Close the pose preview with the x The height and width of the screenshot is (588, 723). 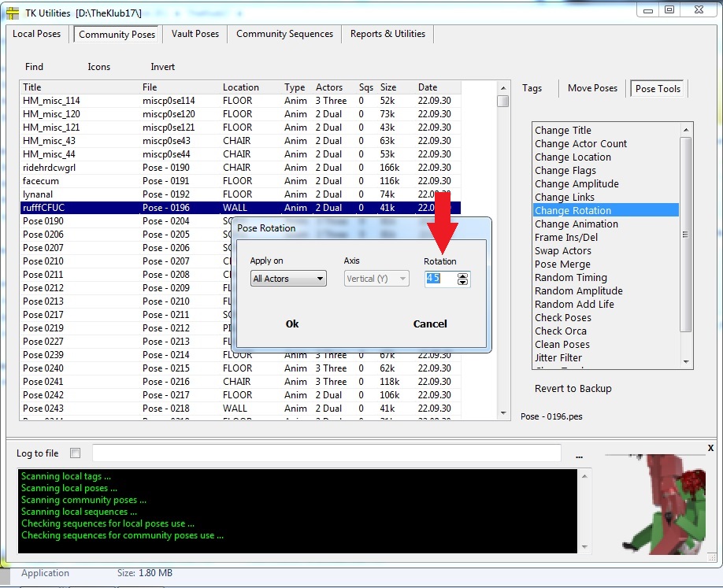point(710,447)
